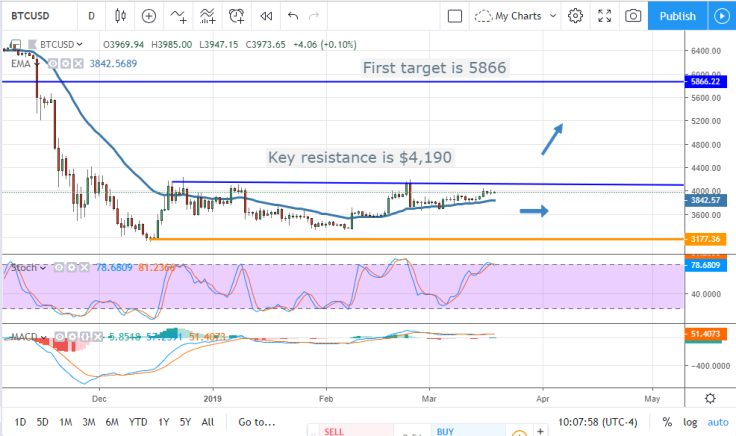This screenshot has height=436, width=736.
Task: Click the plus icon beside BUY panel
Action: (x=540, y=430)
